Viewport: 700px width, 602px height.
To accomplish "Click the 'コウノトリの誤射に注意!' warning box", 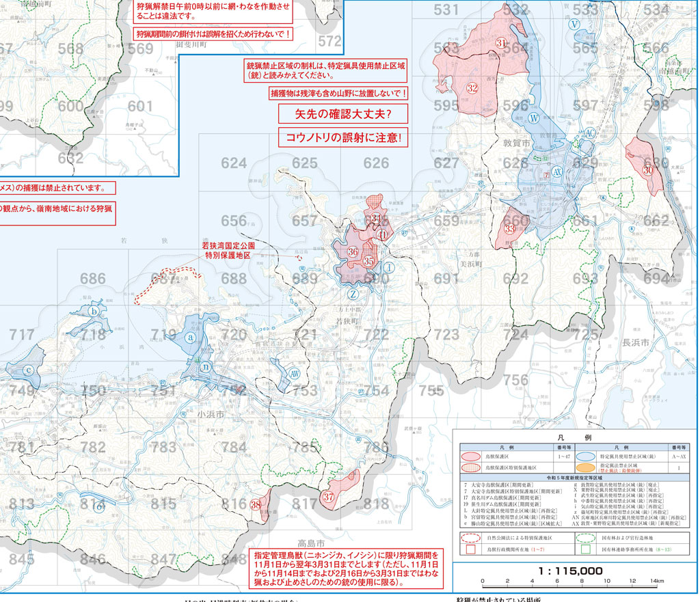I will click(x=342, y=137).
